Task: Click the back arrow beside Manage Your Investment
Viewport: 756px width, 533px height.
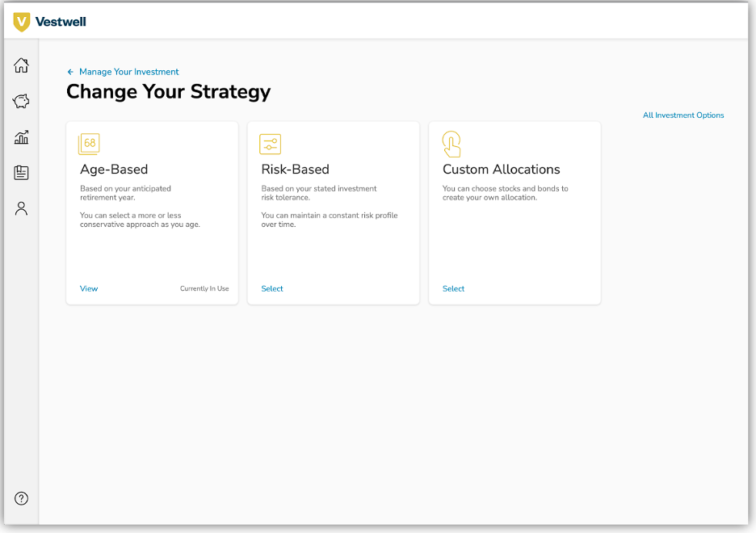Action: pyautogui.click(x=70, y=72)
